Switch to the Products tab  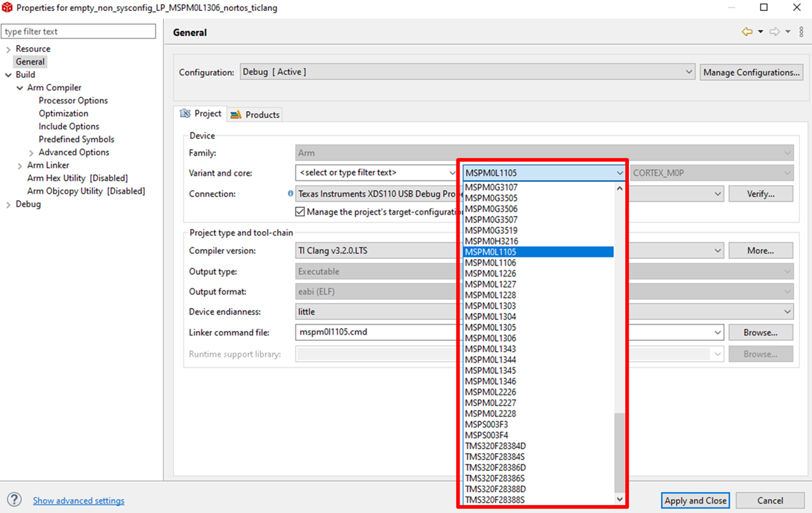click(255, 114)
